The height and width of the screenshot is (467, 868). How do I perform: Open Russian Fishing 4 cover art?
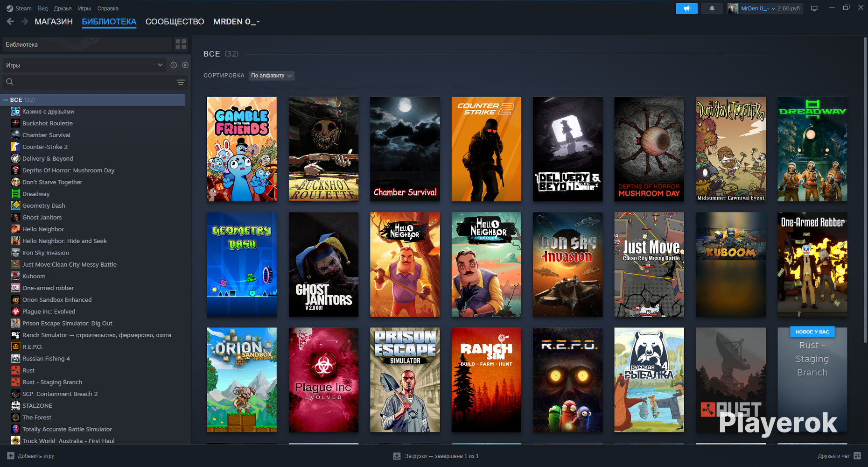point(649,380)
